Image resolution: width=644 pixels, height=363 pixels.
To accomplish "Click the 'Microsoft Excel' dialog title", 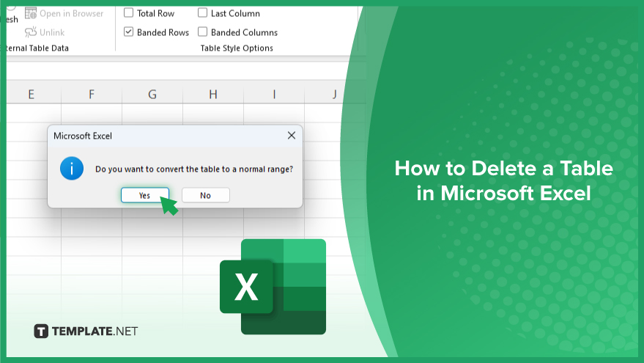I will 83,136.
